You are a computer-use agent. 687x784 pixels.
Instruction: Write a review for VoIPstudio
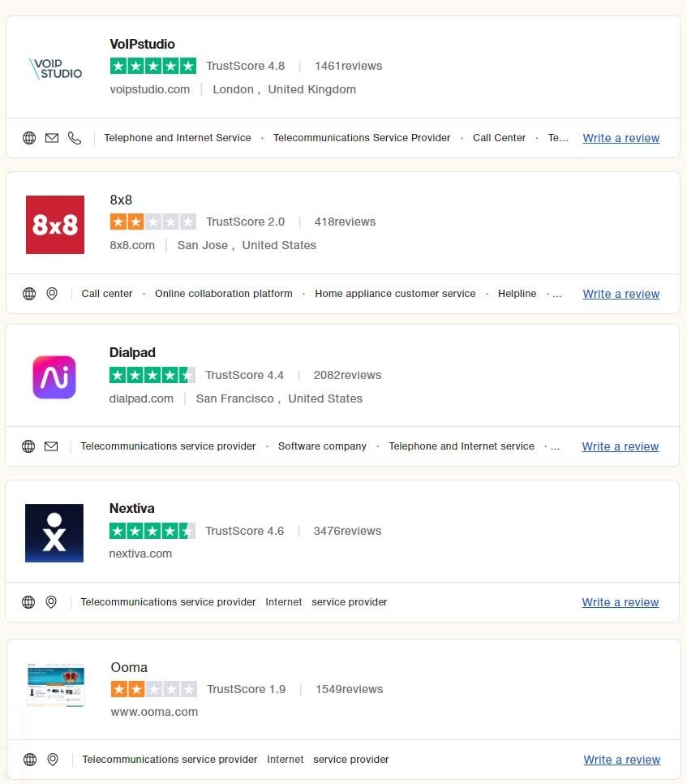pos(620,138)
